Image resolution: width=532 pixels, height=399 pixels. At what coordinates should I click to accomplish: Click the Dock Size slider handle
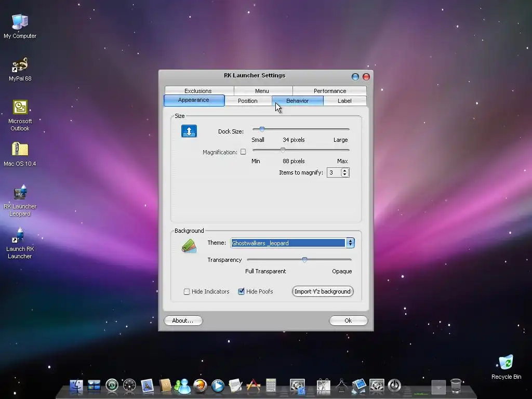coord(262,129)
